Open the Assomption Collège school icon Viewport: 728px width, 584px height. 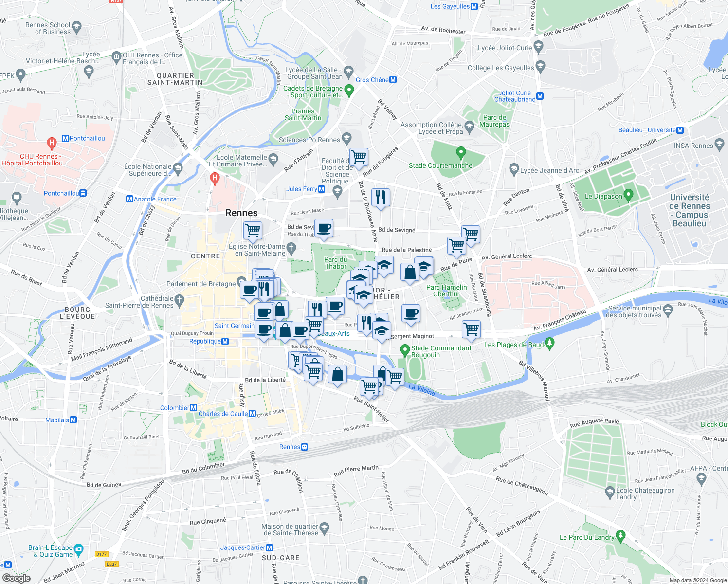pyautogui.click(x=469, y=127)
